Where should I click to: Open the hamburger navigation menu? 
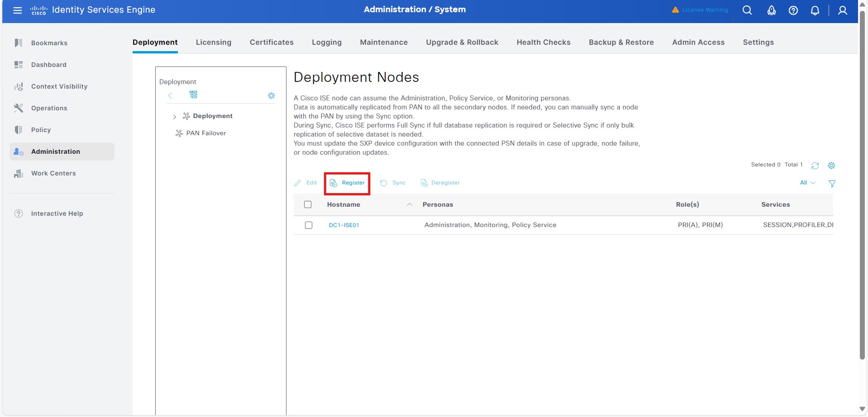coord(18,10)
